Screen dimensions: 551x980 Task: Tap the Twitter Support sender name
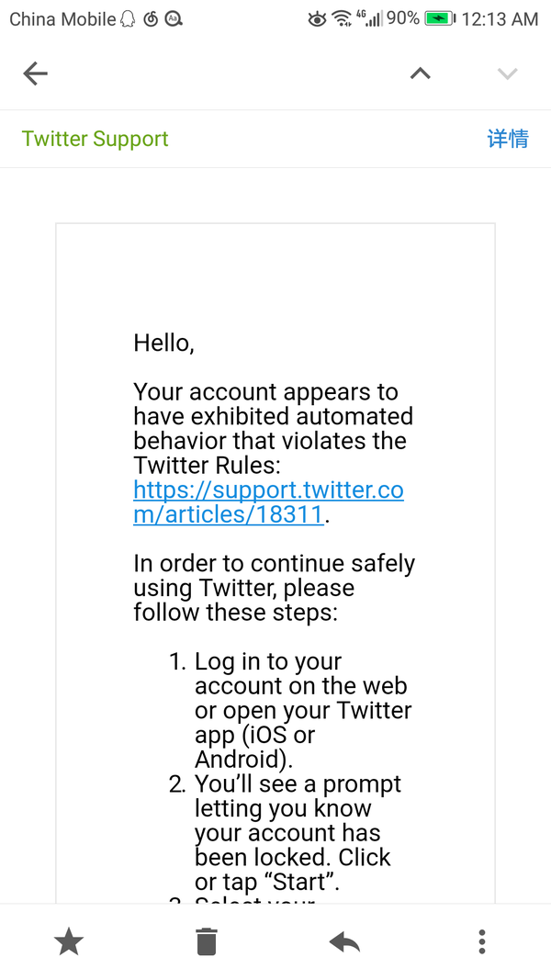96,139
